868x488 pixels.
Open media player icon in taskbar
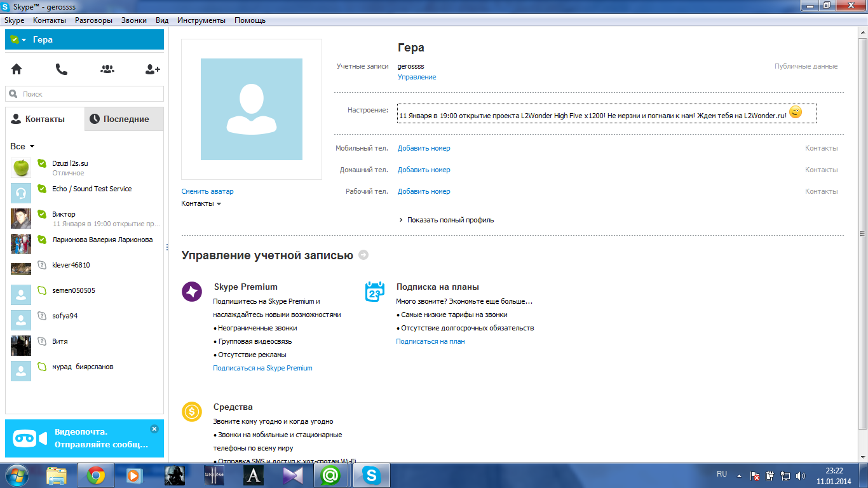[x=134, y=475]
